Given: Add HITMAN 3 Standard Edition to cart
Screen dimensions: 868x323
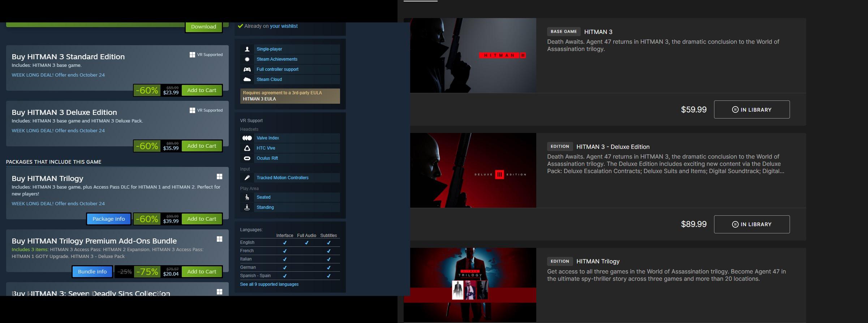Looking at the screenshot, I should [x=202, y=90].
